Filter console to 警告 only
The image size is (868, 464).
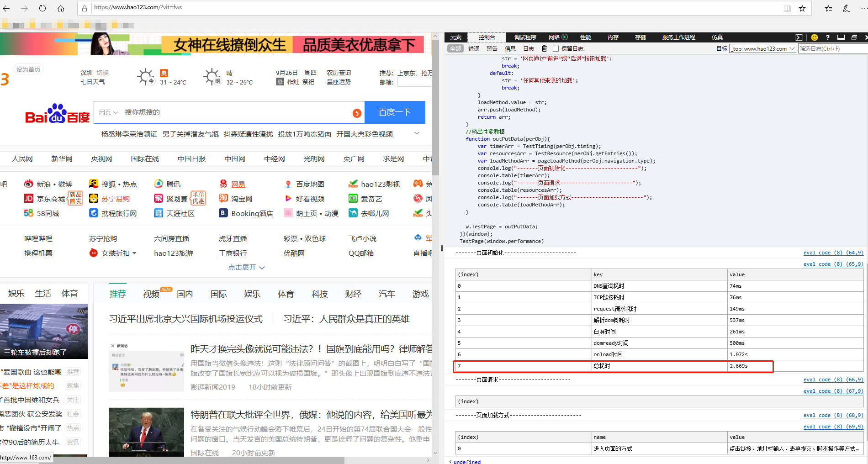coord(492,48)
